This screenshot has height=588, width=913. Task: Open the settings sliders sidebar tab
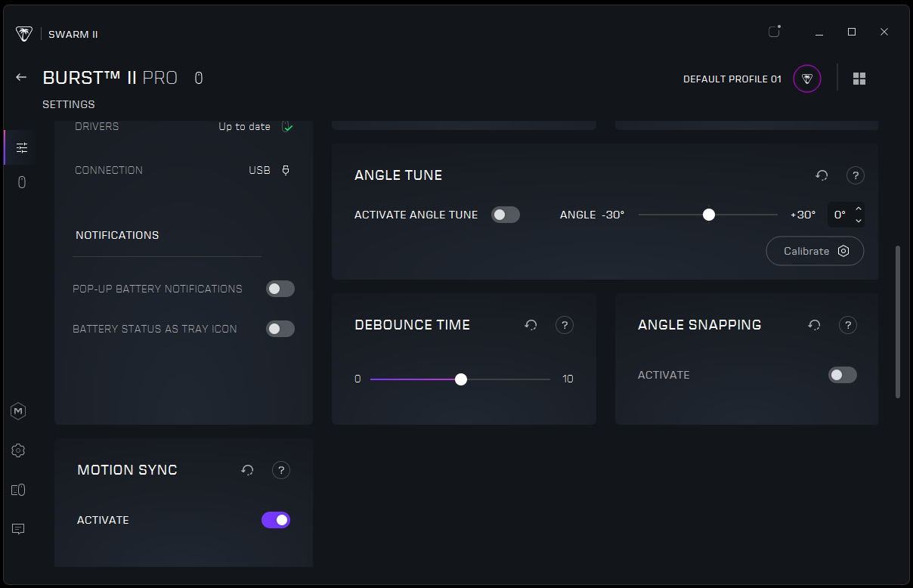[21, 147]
